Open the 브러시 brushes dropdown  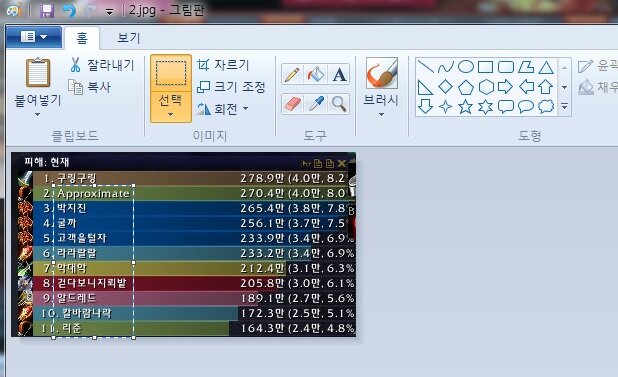point(381,115)
